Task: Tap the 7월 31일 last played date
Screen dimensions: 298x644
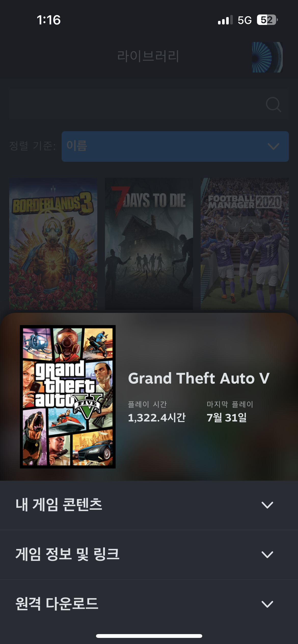Action: [227, 418]
